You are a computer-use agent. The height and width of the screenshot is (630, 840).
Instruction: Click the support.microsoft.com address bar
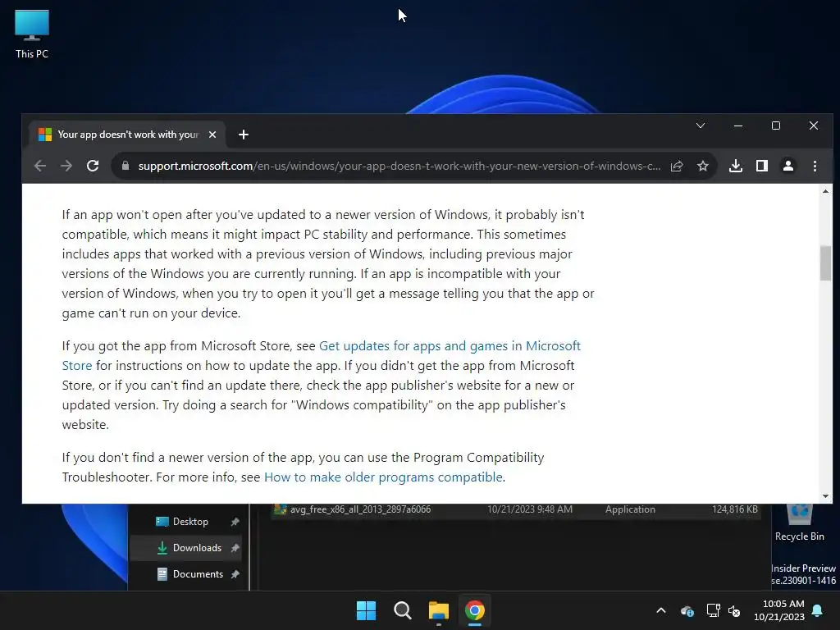[x=399, y=166]
